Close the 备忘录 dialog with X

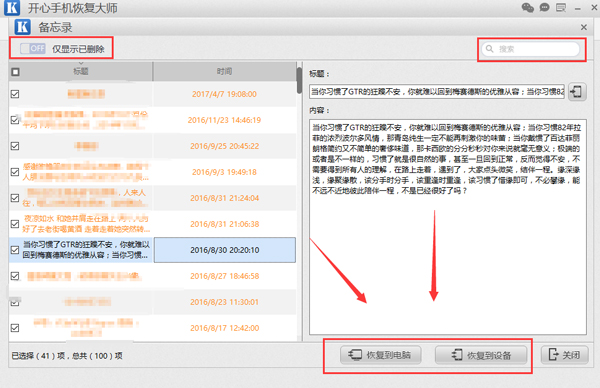584,27
